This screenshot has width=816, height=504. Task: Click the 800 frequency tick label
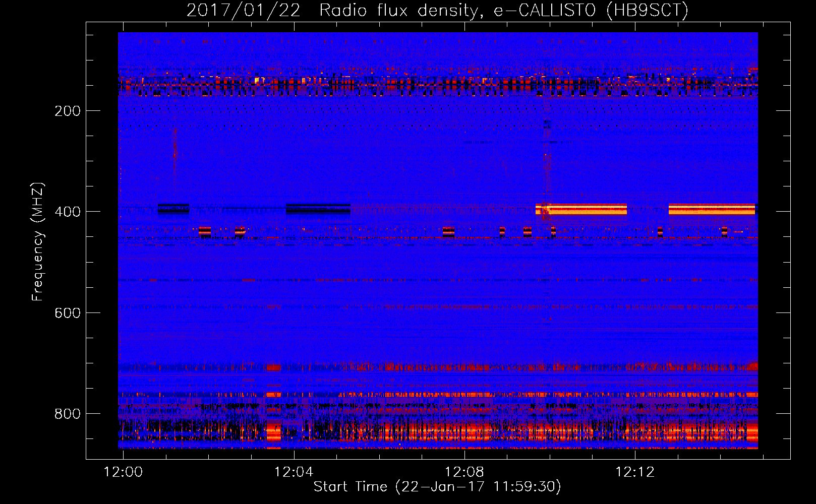(68, 414)
